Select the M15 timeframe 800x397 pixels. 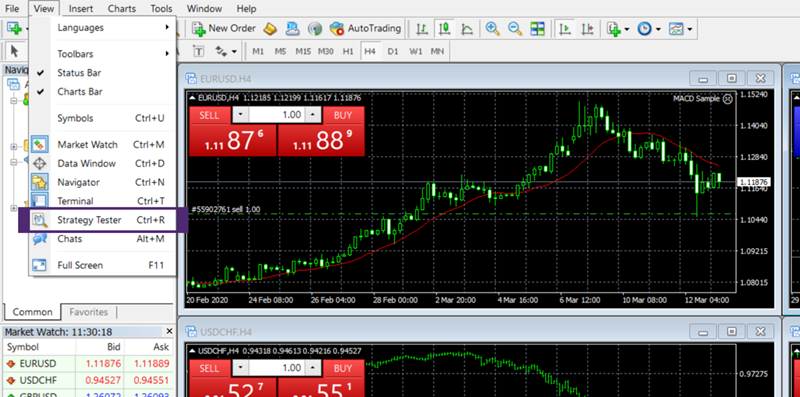303,52
